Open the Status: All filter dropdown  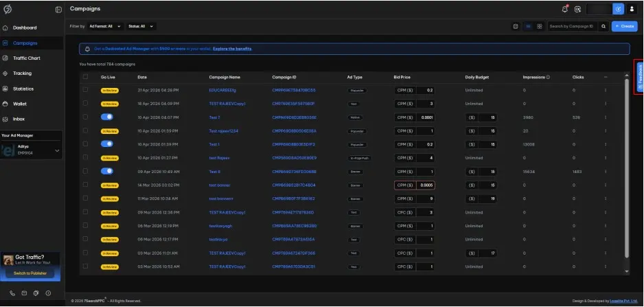click(141, 26)
